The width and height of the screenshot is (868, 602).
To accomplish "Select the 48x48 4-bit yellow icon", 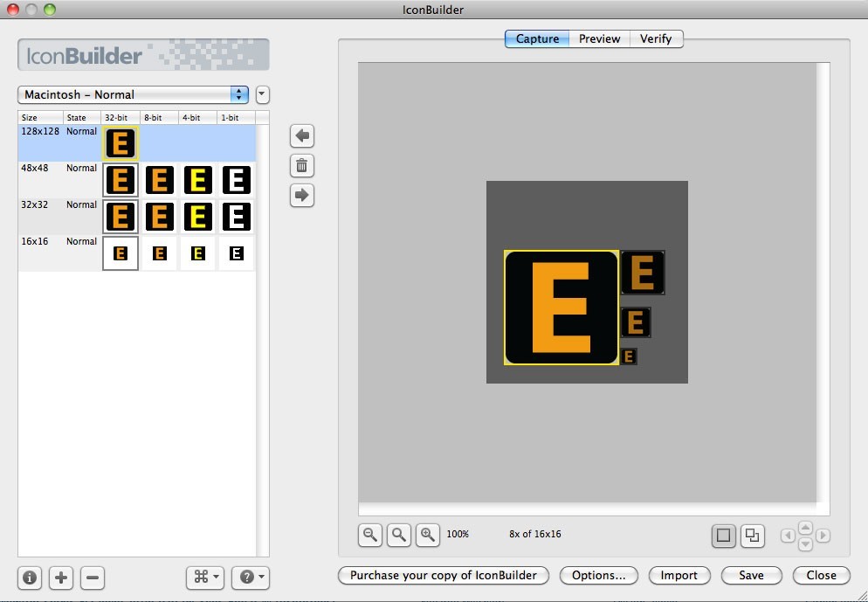I will pyautogui.click(x=197, y=180).
